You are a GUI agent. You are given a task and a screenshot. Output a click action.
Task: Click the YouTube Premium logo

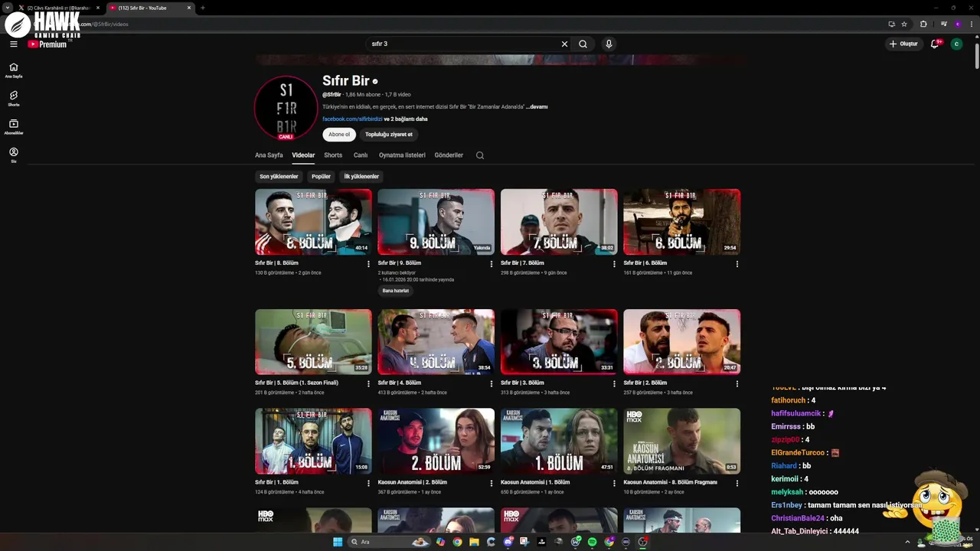(47, 44)
